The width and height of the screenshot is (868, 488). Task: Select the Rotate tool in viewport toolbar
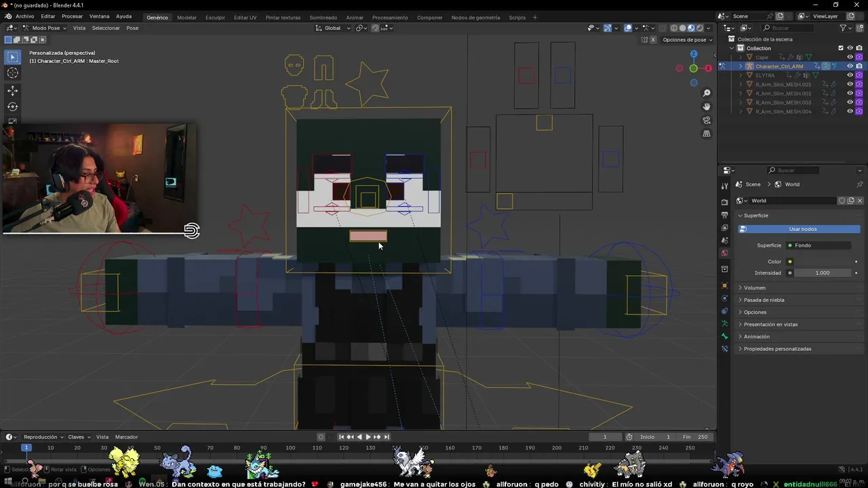pos(13,106)
